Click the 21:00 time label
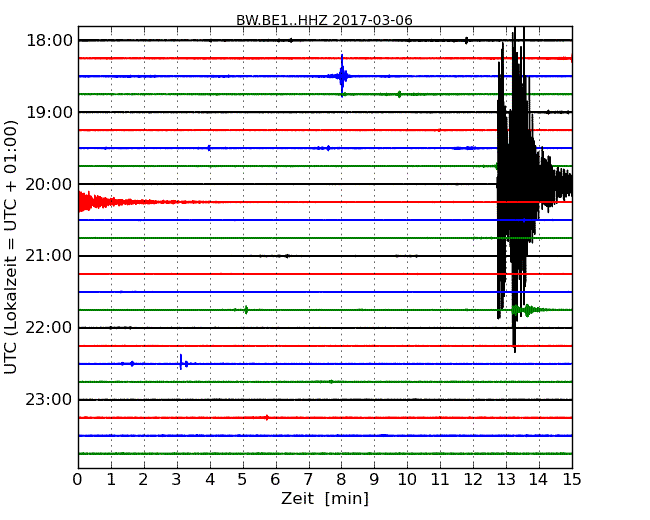The image size is (650, 520). pyautogui.click(x=49, y=256)
